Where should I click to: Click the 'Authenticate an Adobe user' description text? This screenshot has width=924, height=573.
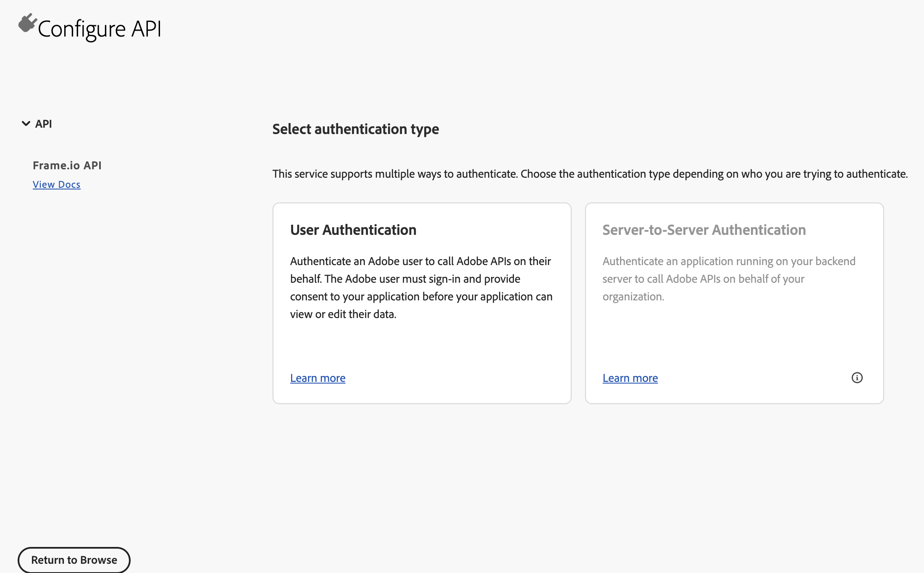coord(421,288)
